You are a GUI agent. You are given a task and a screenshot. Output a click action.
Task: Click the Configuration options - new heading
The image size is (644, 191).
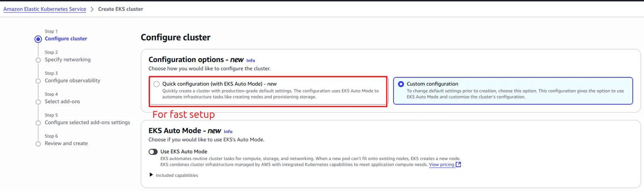coord(196,60)
